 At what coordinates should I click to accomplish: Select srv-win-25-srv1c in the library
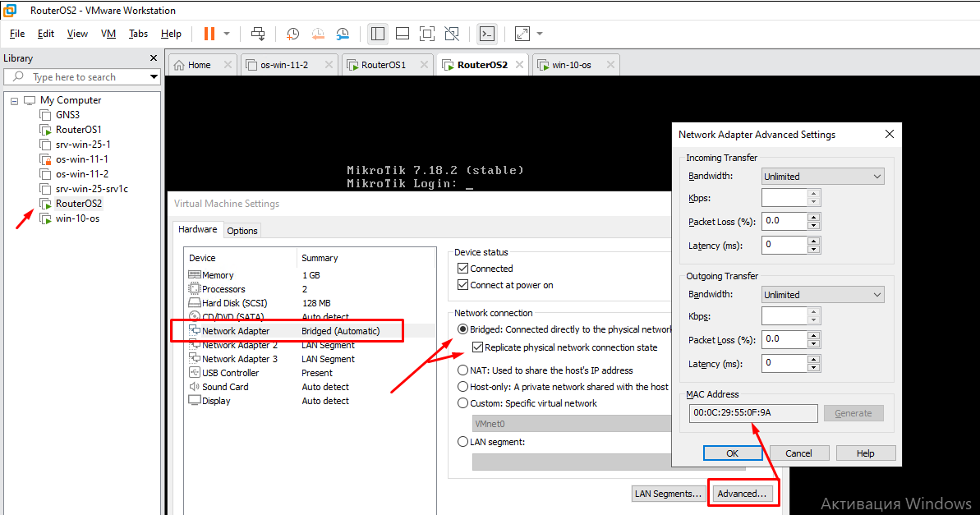click(91, 189)
